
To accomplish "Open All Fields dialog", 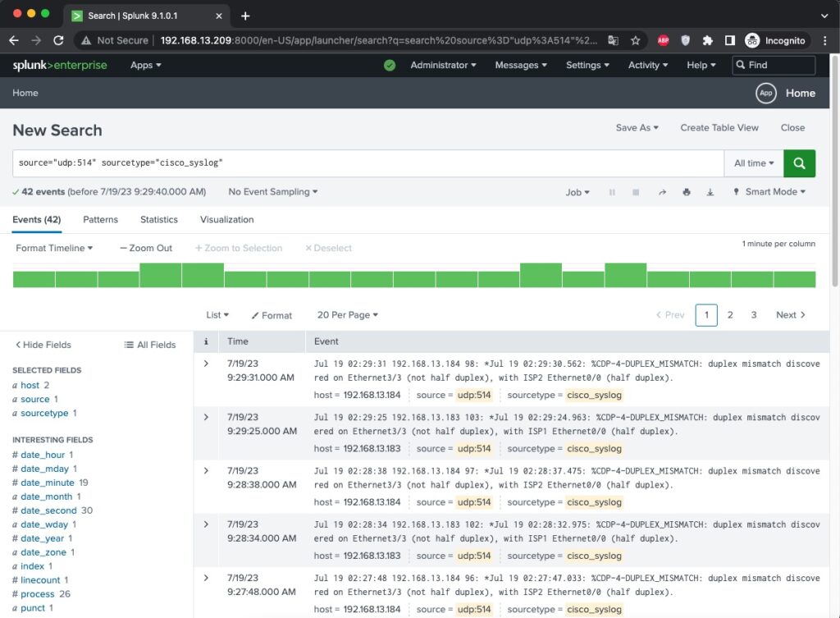I will (x=150, y=345).
